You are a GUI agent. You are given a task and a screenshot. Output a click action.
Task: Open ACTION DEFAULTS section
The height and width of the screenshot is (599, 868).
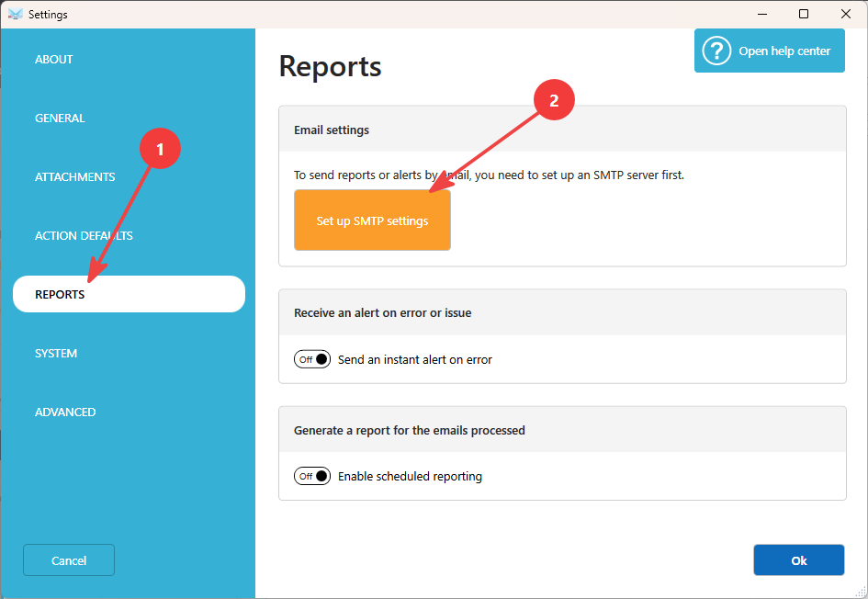click(84, 235)
